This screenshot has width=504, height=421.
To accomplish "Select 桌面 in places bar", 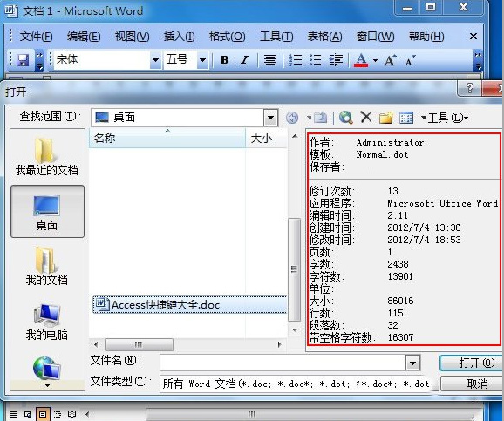I will tap(47, 212).
